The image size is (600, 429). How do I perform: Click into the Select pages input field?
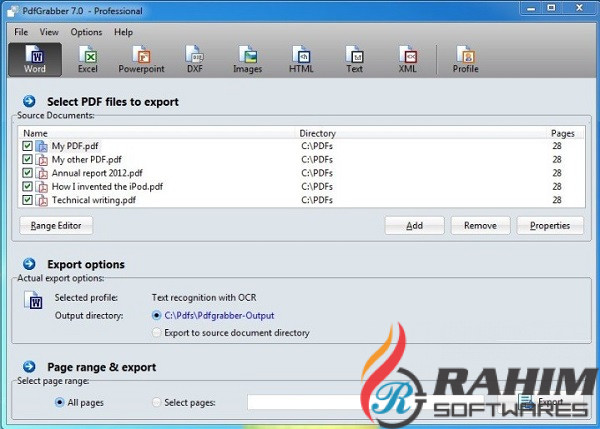click(x=365, y=402)
